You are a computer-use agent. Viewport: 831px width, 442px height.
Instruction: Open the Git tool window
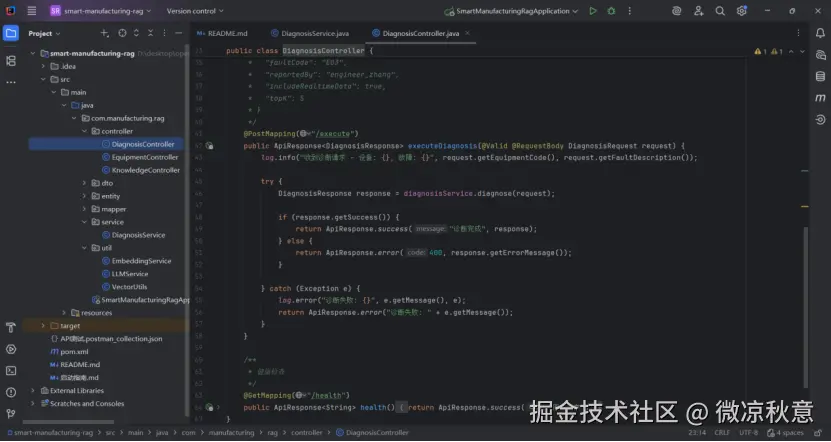tap(11, 414)
